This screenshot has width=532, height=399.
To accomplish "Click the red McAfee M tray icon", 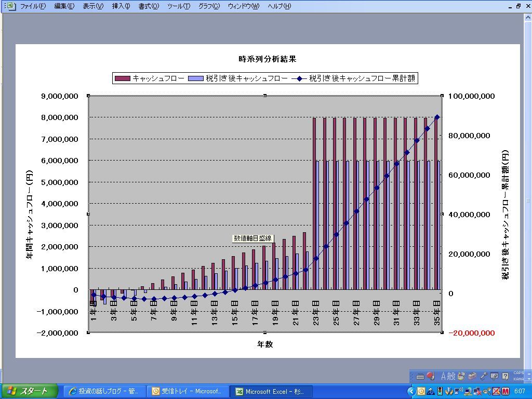I will coord(504,391).
